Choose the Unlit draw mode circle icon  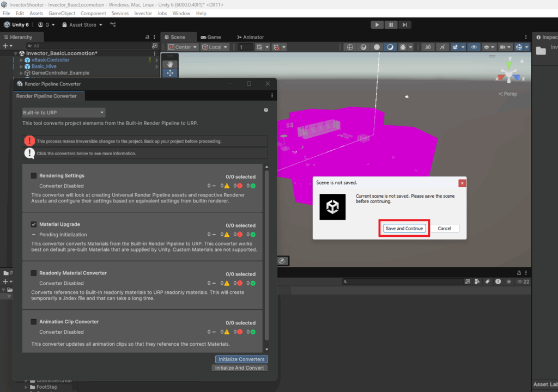click(377, 47)
